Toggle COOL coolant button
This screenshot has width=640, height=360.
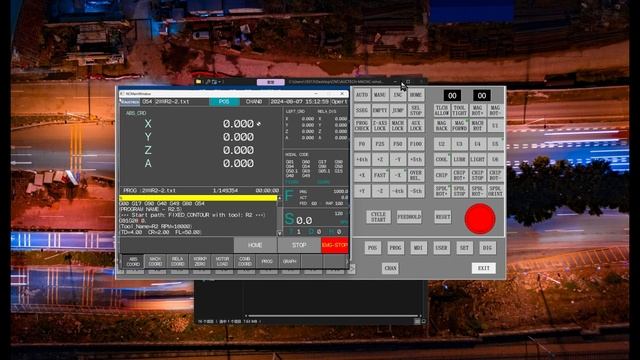442,160
